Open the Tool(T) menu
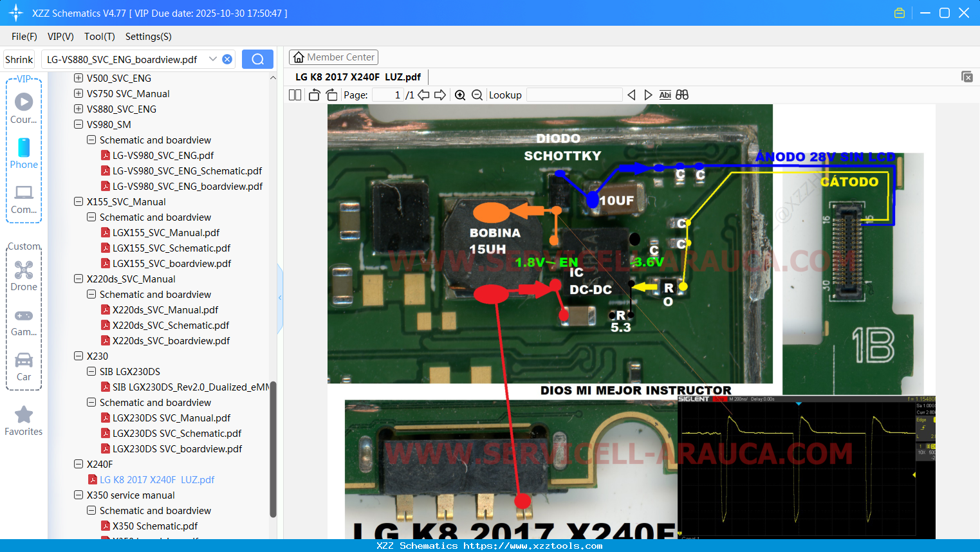This screenshot has width=980, height=552. coord(100,37)
